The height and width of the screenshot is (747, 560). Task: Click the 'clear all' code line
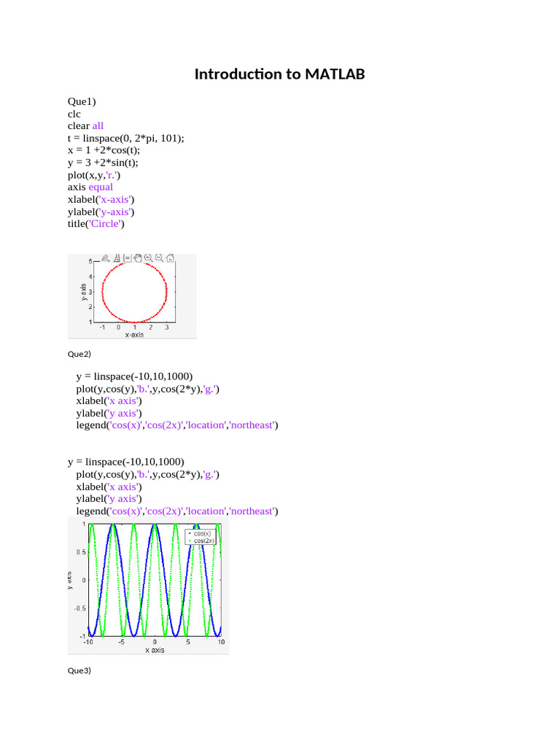85,125
